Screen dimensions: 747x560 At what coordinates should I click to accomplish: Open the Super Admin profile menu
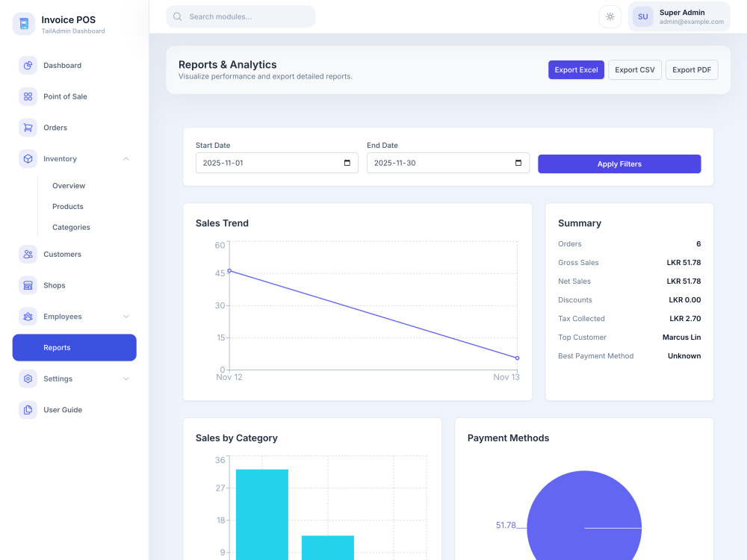[x=679, y=16]
